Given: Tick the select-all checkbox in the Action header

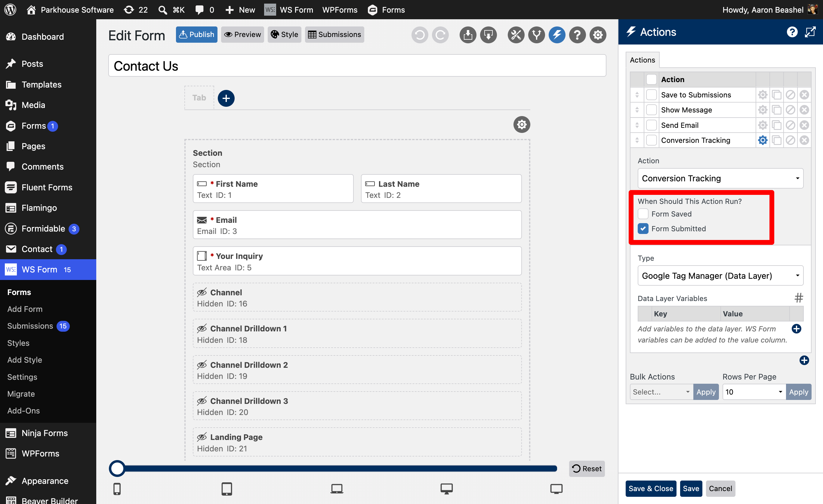Looking at the screenshot, I should point(651,79).
